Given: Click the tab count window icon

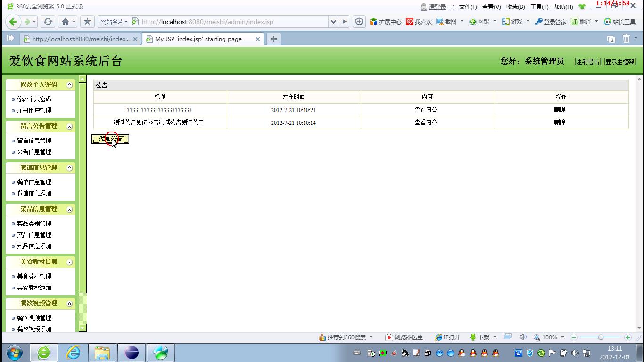Looking at the screenshot, I should coord(611,39).
